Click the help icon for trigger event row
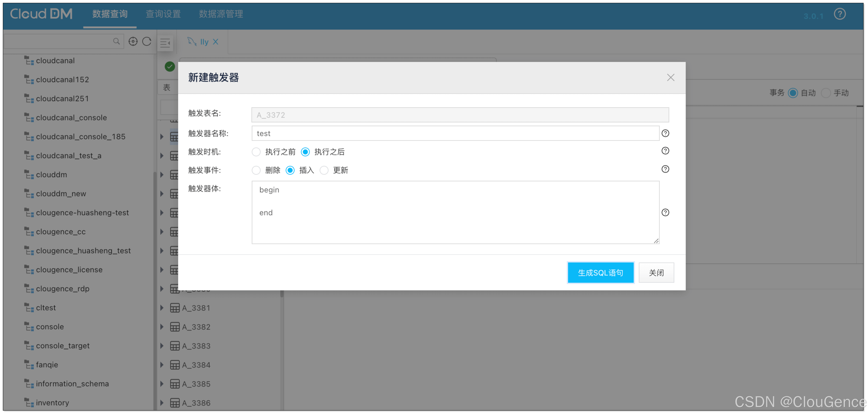Image resolution: width=868 pixels, height=415 pixels. (665, 169)
